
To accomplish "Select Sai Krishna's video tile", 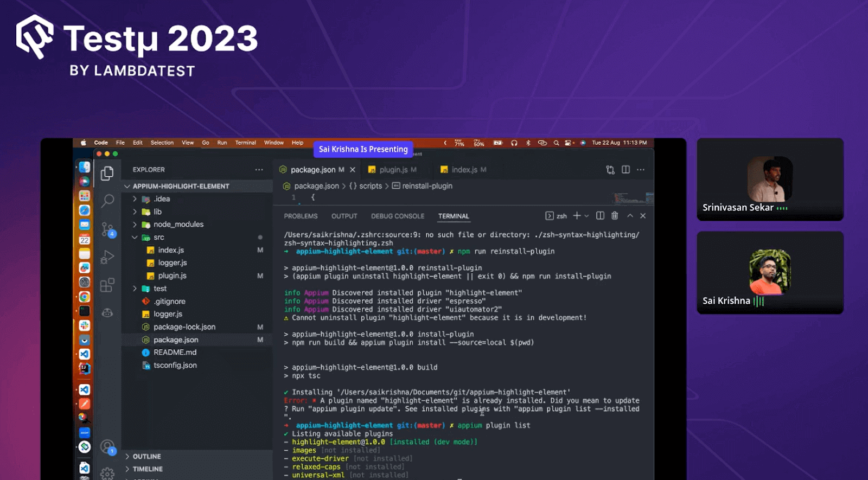I will 770,273.
